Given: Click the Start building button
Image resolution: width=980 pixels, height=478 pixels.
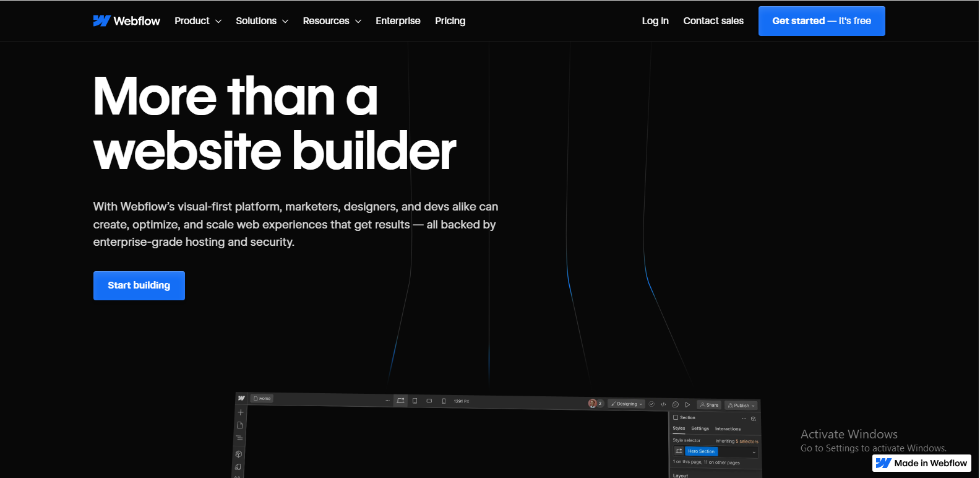Looking at the screenshot, I should tap(139, 285).
